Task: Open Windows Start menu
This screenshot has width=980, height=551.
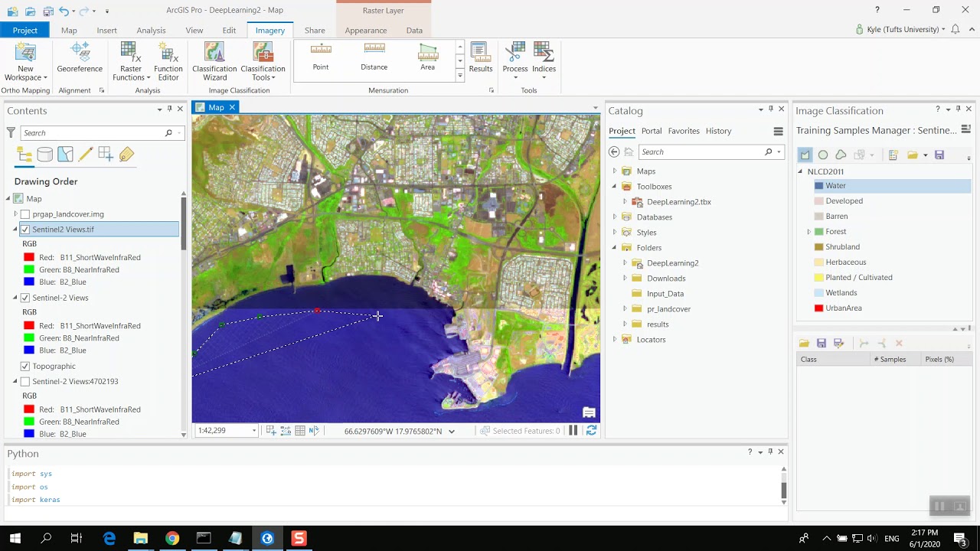Action: coord(15,539)
